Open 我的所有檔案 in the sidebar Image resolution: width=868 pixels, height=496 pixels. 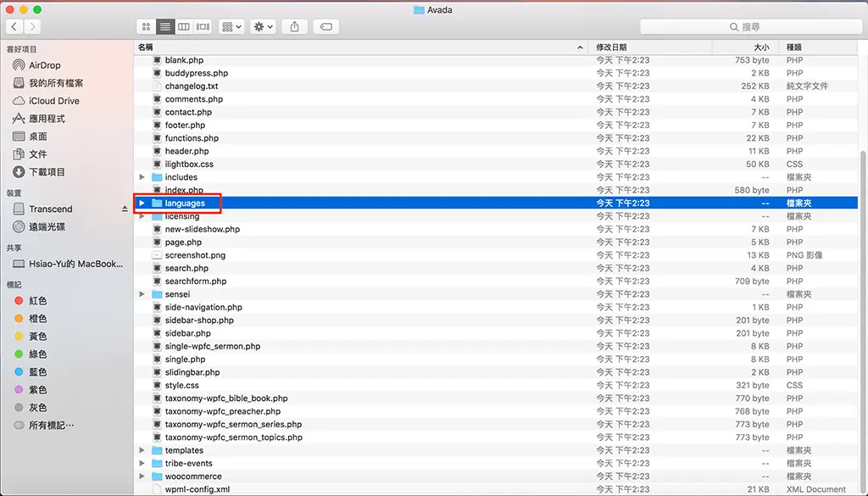(47, 83)
